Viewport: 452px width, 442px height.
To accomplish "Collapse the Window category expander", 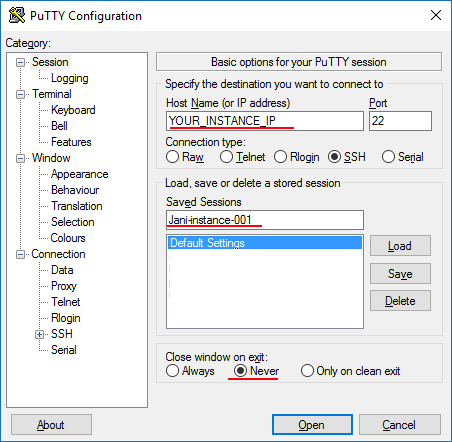I will pos(21,158).
